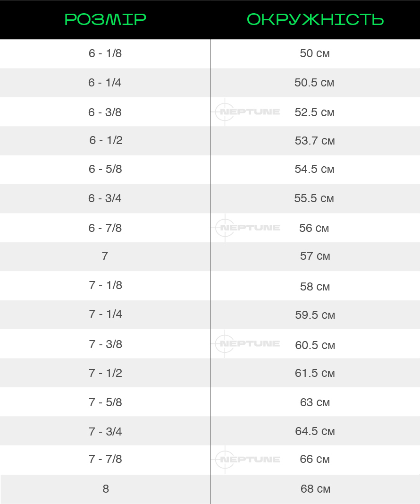Click the 6 - 1/2 size cell
Viewport: 420px width, 504px height.
[x=106, y=140]
